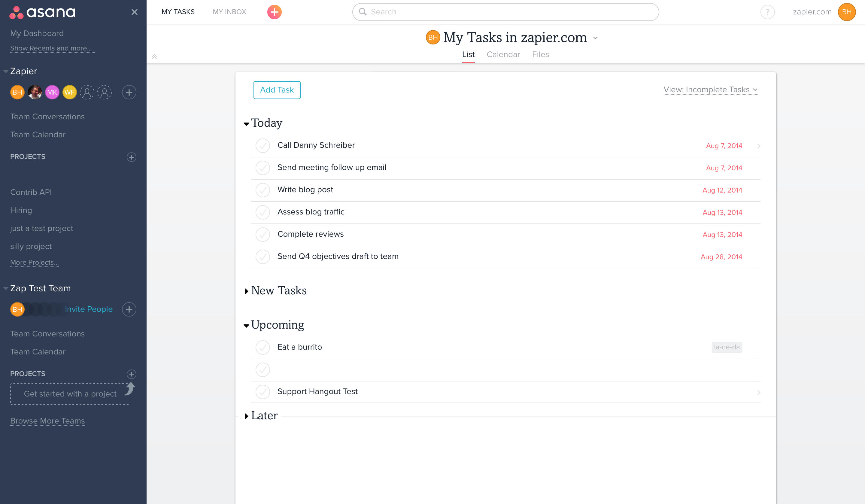Open dropdown arrow beside My Tasks title
Viewport: 865px width, 504px height.
(x=595, y=38)
